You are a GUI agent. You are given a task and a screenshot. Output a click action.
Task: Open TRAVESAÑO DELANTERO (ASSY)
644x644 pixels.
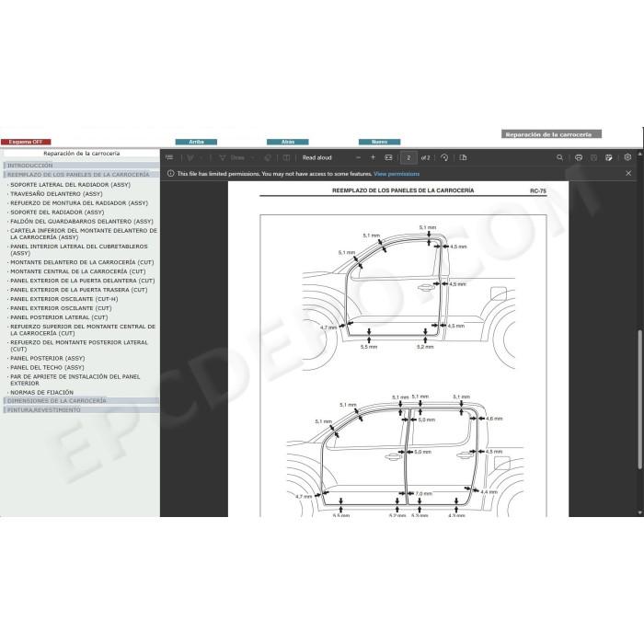coord(56,194)
